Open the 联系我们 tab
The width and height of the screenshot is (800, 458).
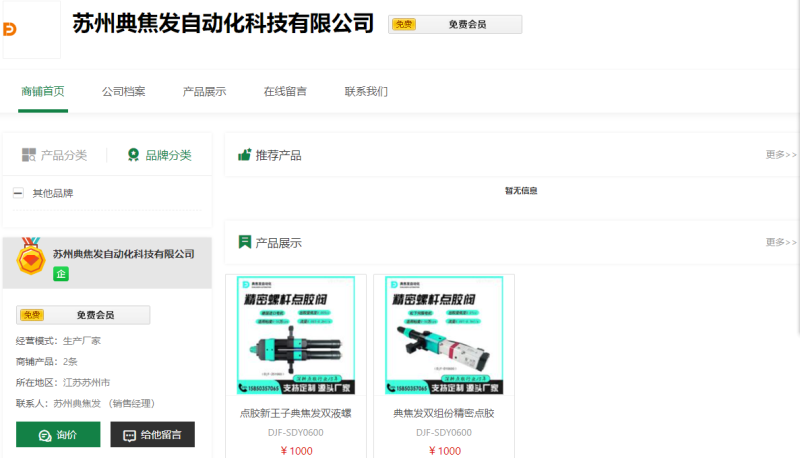(366, 92)
